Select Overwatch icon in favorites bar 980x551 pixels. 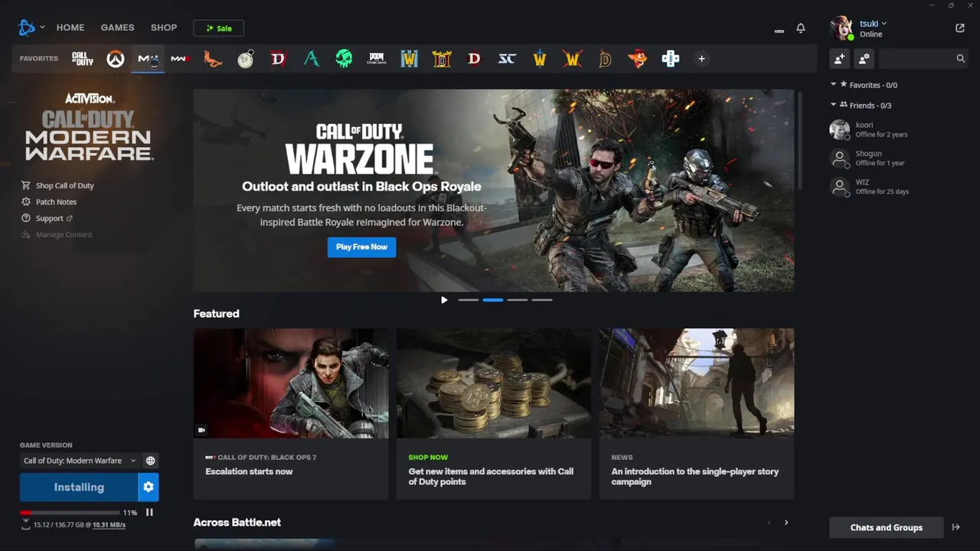pos(116,59)
